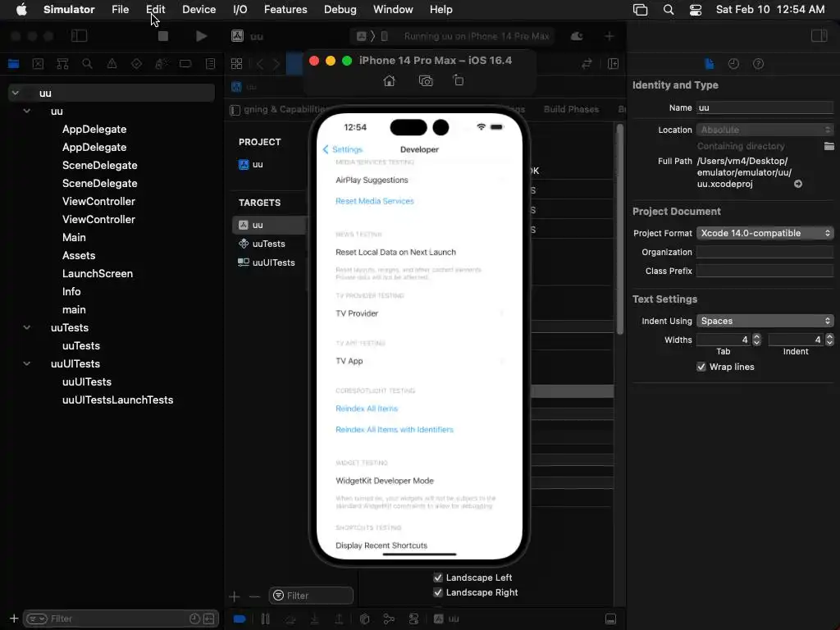Open the Device menu
840x630 pixels.
(x=199, y=9)
